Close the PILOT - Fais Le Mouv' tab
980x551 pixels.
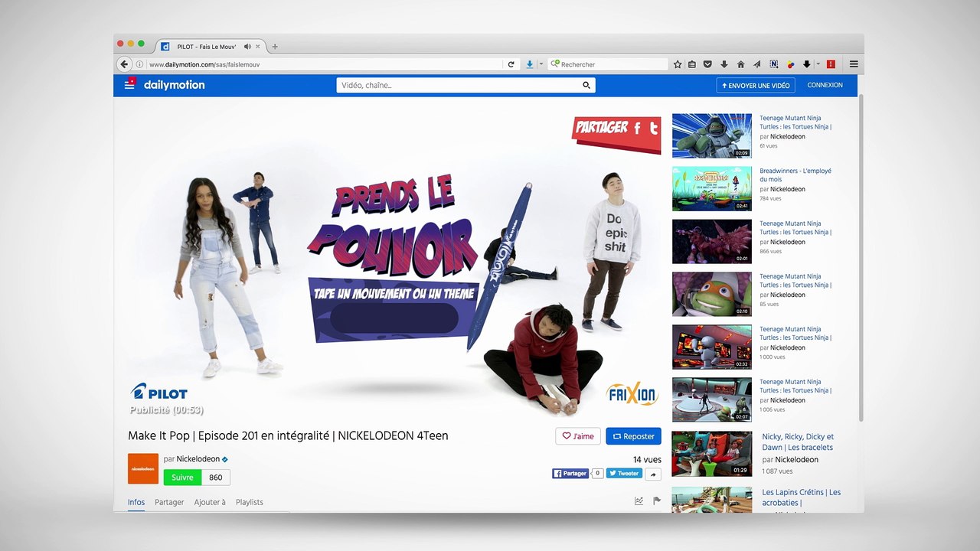pyautogui.click(x=258, y=47)
